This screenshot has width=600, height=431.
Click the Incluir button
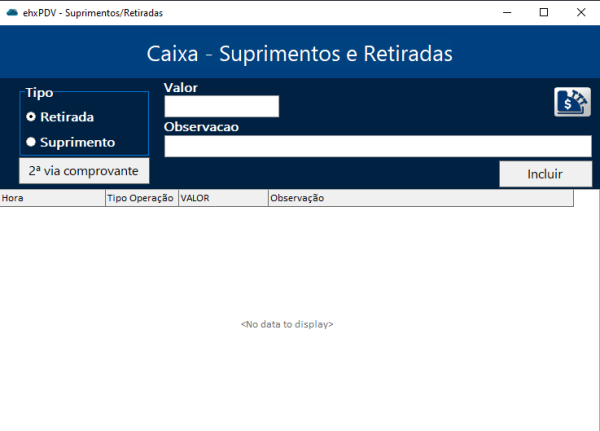(545, 174)
